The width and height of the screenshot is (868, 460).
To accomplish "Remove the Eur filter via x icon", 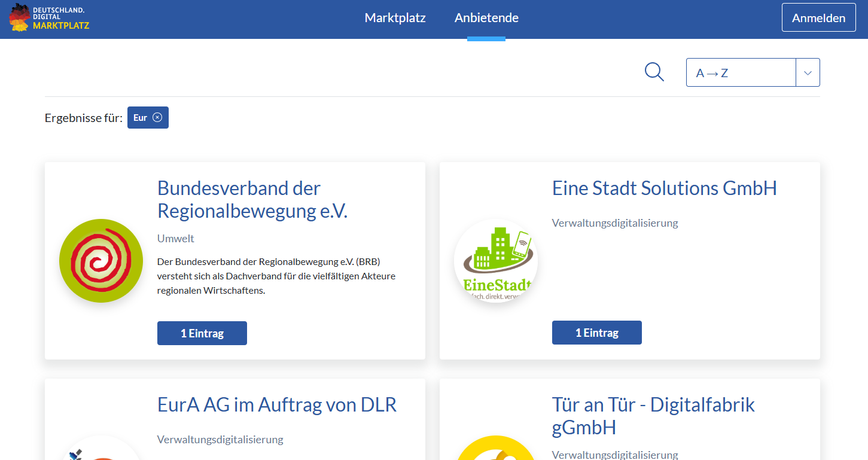I will (x=157, y=117).
